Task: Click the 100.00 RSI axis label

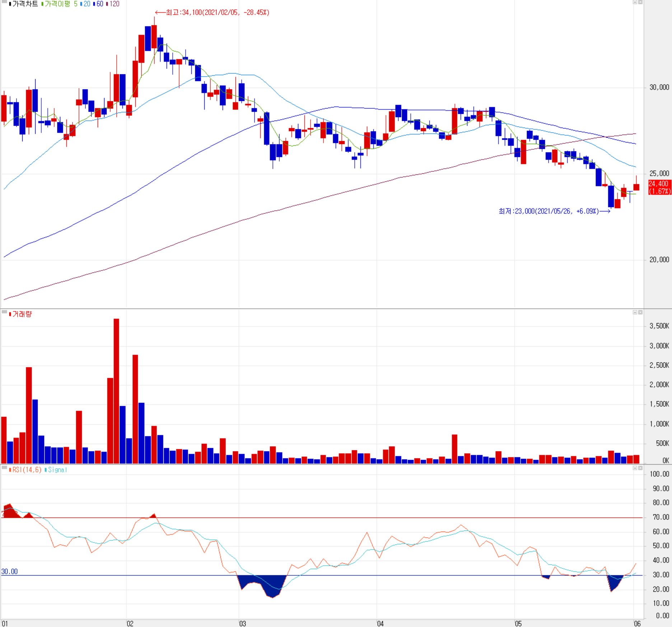Action: [659, 474]
